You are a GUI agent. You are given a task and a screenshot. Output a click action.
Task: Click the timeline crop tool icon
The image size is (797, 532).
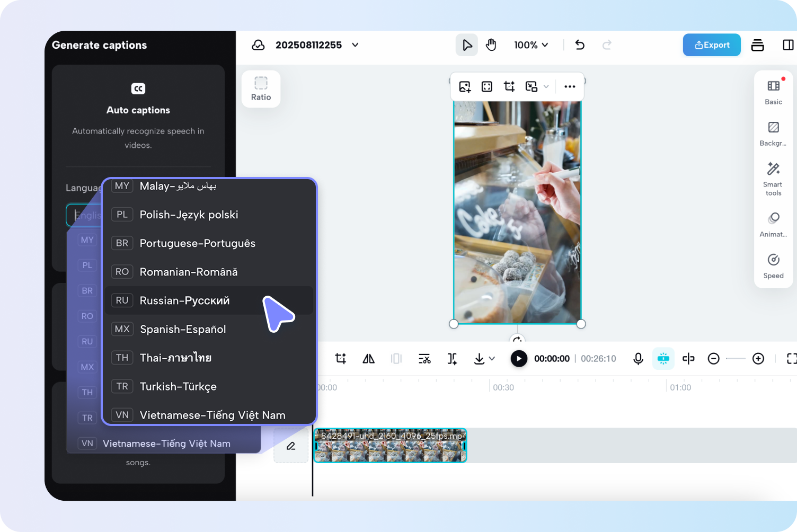341,359
